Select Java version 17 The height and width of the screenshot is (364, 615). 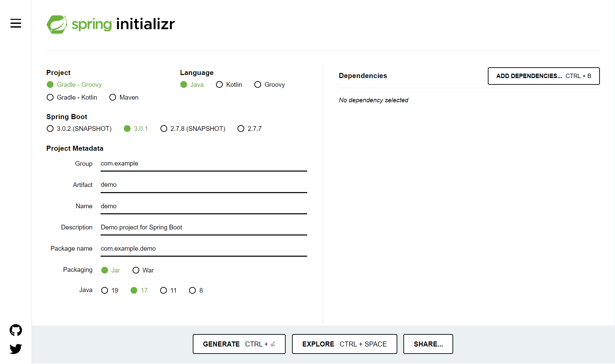139,290
